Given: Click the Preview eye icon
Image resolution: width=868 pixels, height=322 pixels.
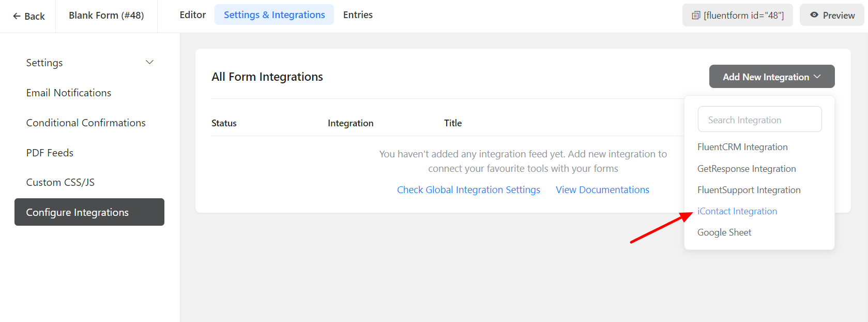Looking at the screenshot, I should [x=814, y=15].
